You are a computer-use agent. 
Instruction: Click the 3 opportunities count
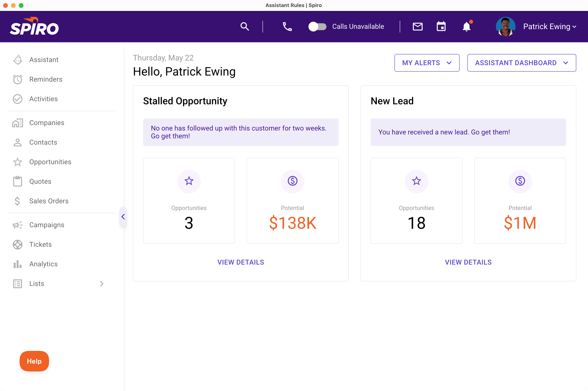point(189,223)
